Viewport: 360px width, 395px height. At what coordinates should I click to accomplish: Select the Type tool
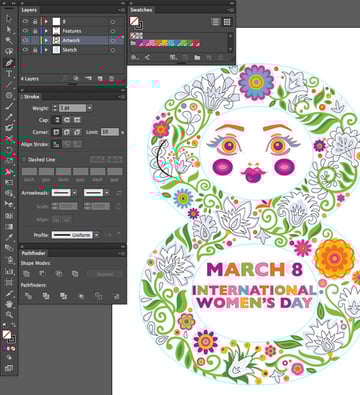click(9, 74)
